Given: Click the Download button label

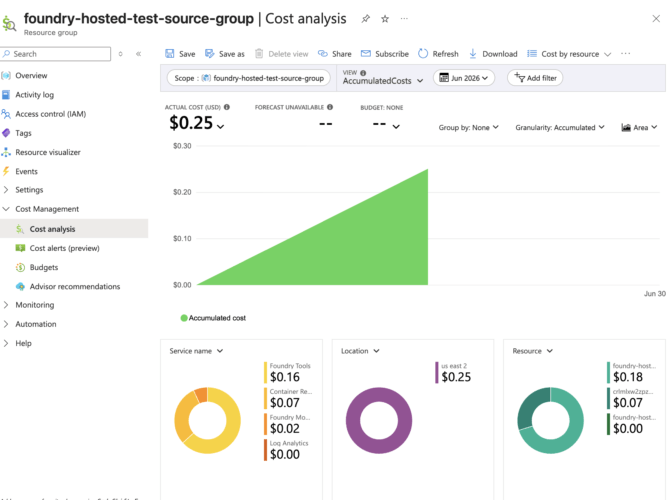Looking at the screenshot, I should [x=500, y=54].
